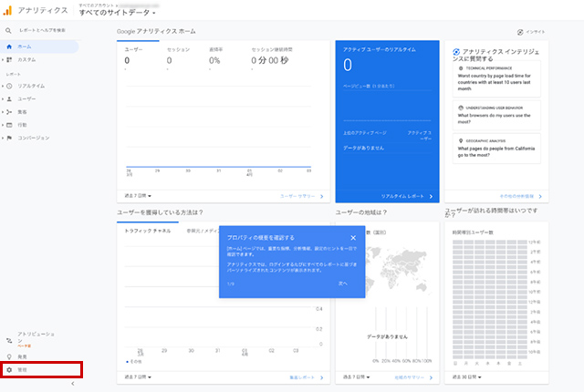Open the ホーム sidebar item
The image size is (584, 392).
[39, 46]
